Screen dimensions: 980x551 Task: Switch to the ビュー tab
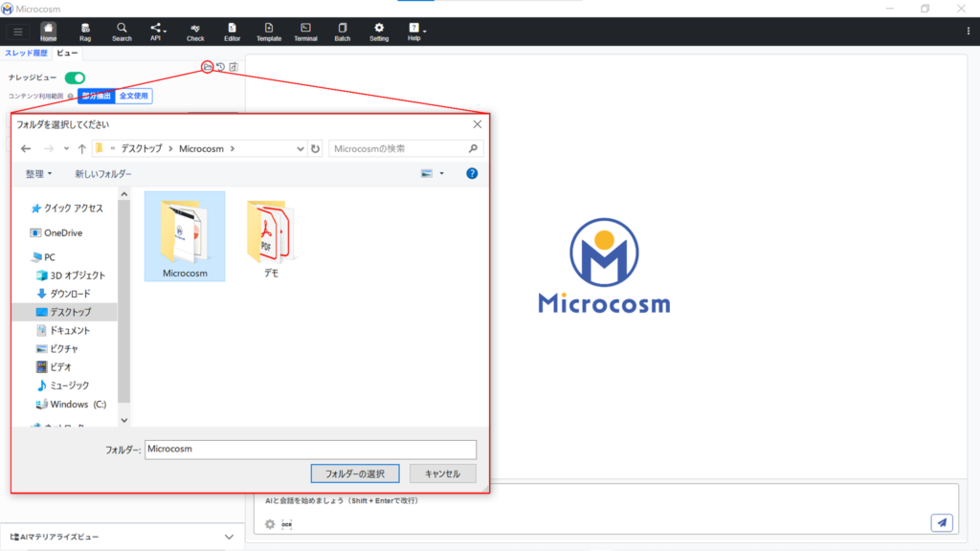pyautogui.click(x=68, y=54)
